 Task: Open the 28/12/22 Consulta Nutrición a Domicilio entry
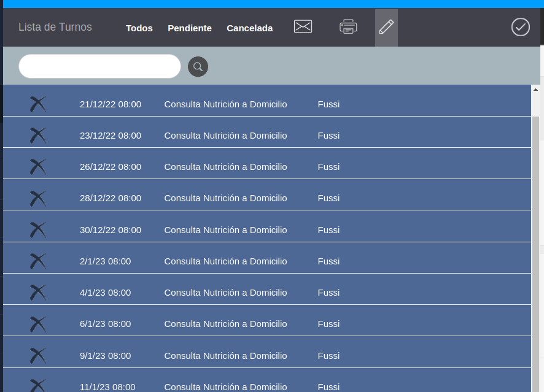(x=225, y=198)
